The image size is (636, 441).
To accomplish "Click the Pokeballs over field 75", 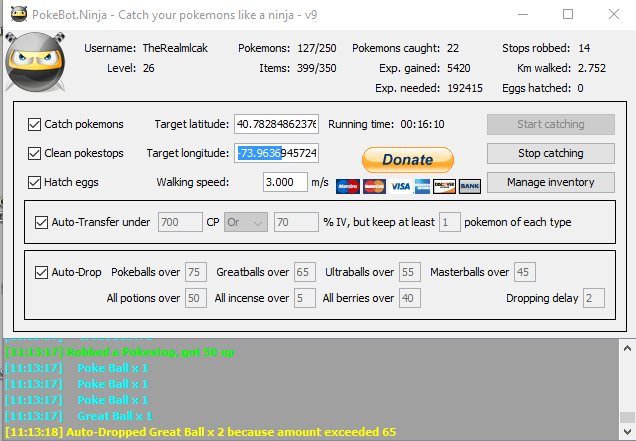I will click(x=196, y=272).
